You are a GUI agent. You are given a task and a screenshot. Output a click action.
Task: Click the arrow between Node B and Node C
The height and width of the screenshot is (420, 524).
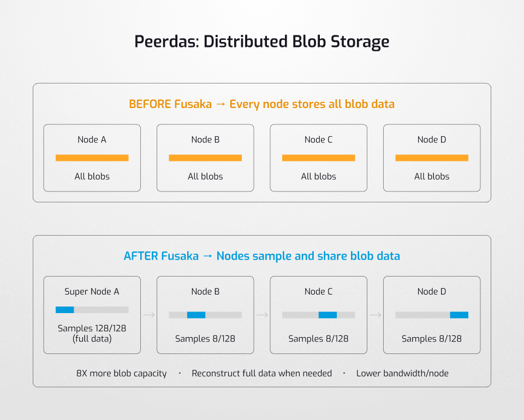tap(262, 315)
